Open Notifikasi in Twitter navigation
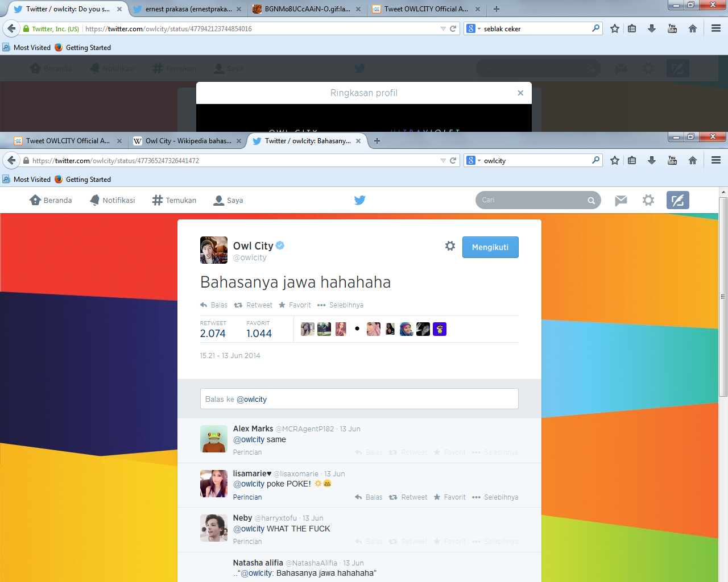 (113, 200)
